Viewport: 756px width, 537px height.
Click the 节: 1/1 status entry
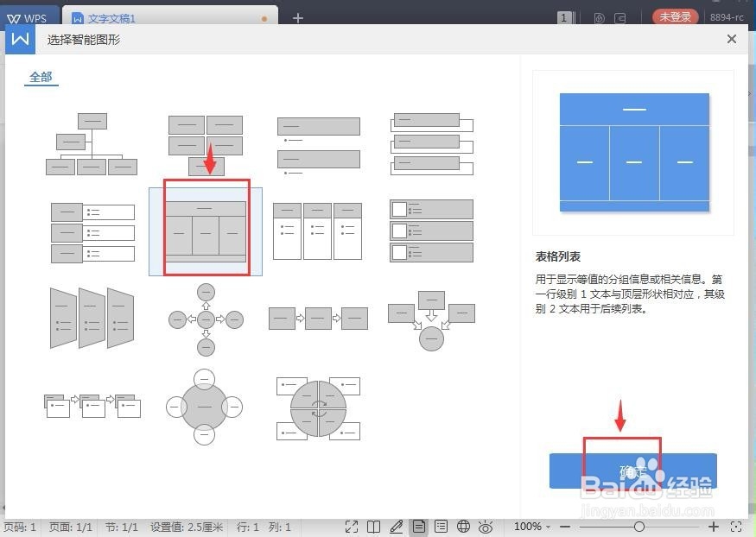pos(122,527)
